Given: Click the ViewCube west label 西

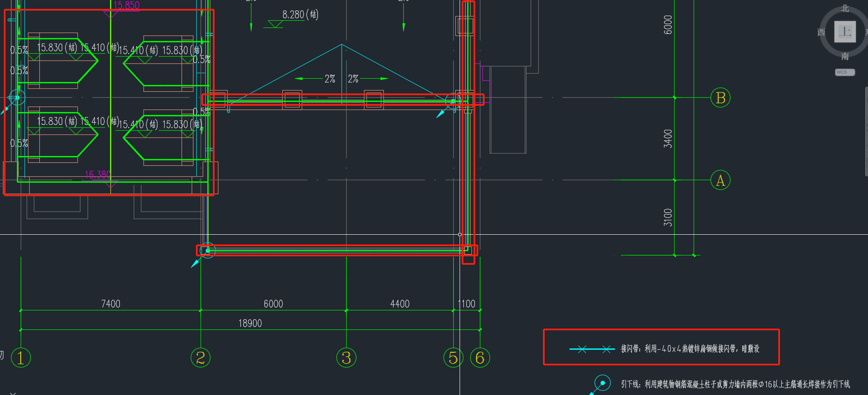Looking at the screenshot, I should point(821,32).
